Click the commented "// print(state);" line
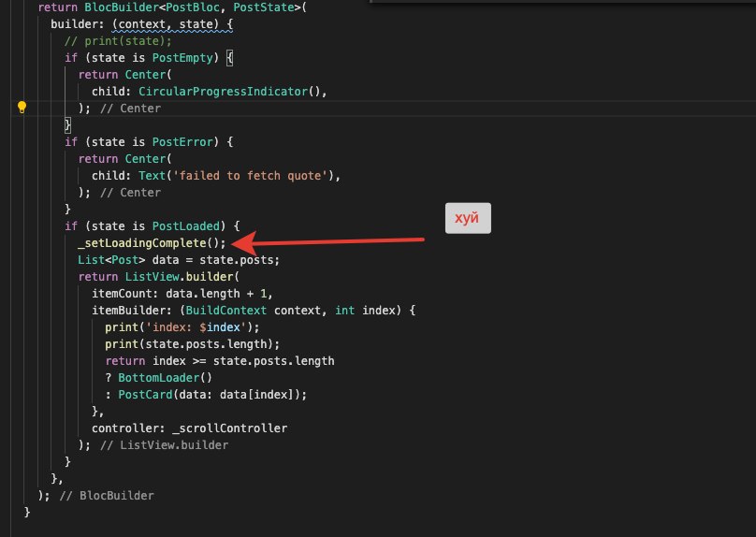 [x=118, y=41]
